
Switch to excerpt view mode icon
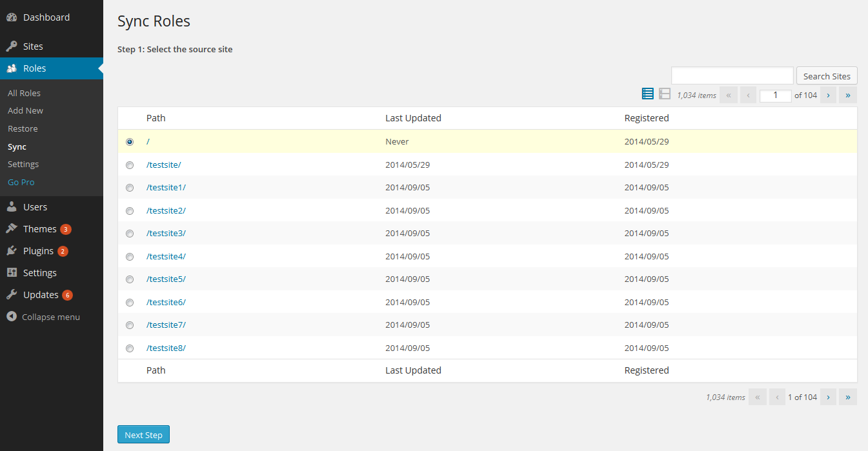pyautogui.click(x=665, y=94)
